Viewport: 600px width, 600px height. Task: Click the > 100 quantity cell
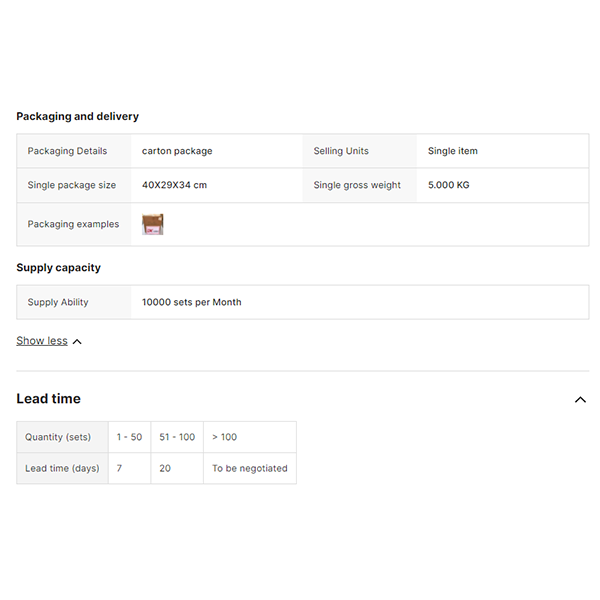224,437
